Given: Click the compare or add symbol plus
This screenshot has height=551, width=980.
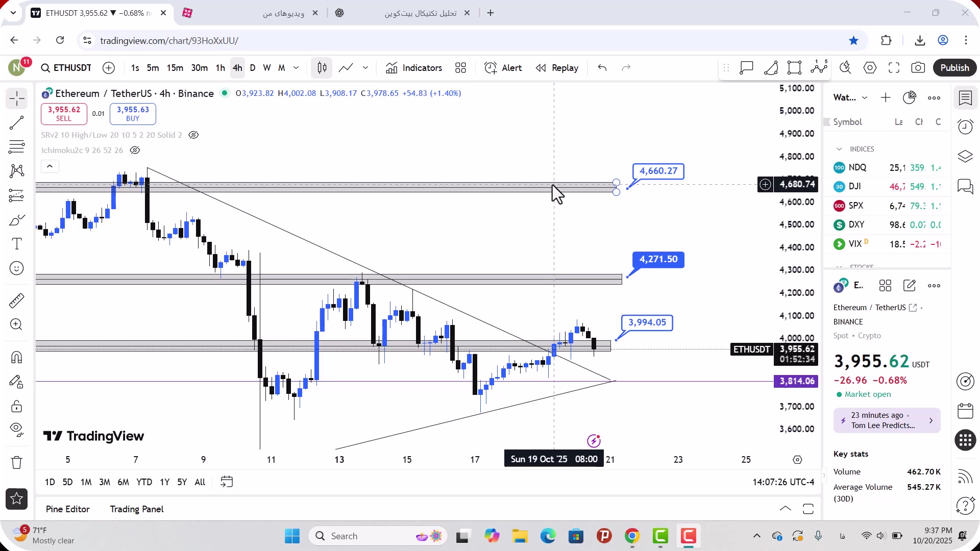Looking at the screenshot, I should [109, 68].
